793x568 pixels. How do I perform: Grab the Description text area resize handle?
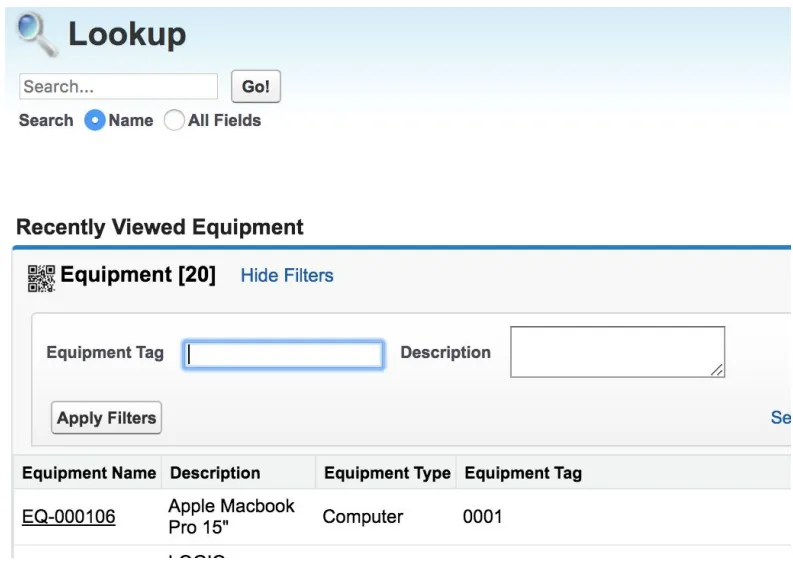coord(717,370)
